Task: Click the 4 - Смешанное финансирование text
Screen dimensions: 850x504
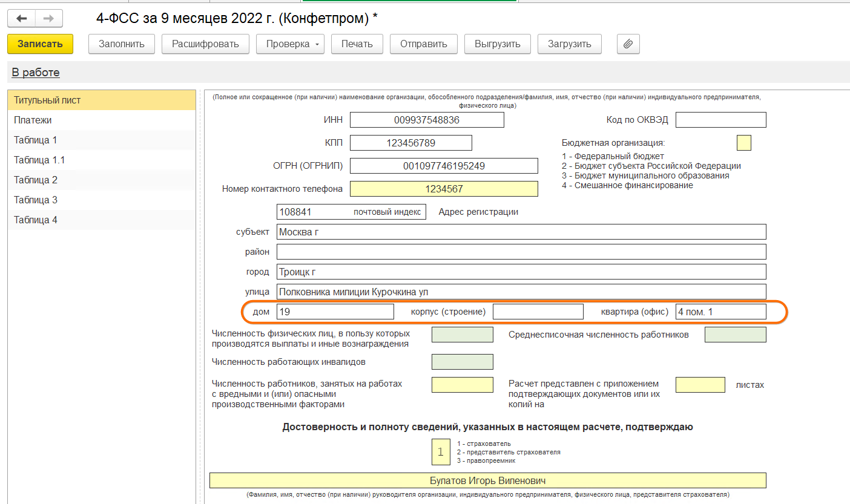Action: (x=627, y=185)
